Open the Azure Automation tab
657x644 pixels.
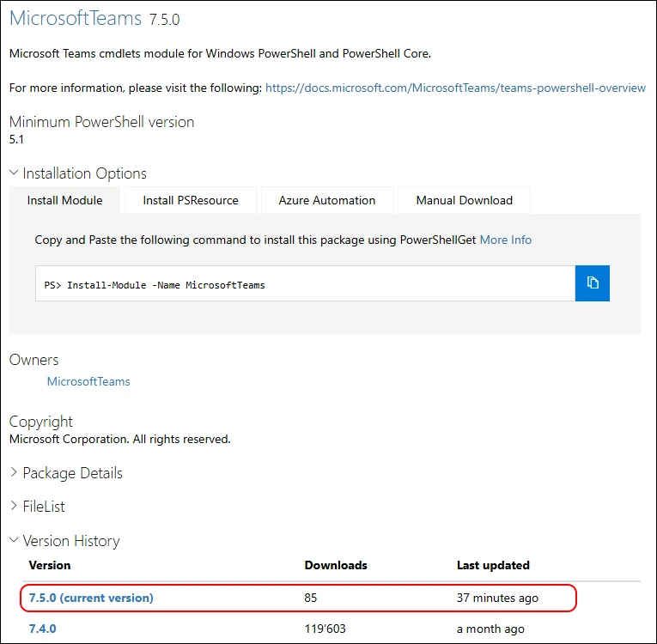click(x=326, y=200)
